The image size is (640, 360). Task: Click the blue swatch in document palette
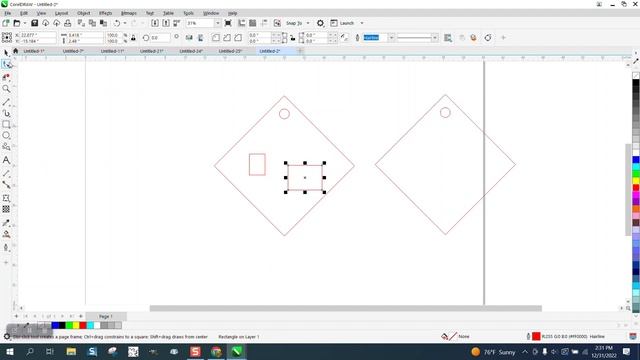coord(55,325)
